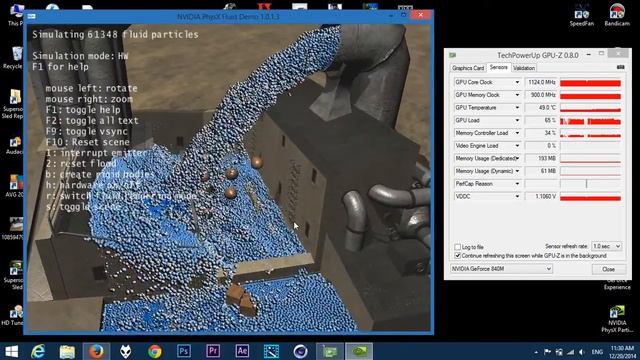Image resolution: width=640 pixels, height=360 pixels.
Task: Open the HD Tune desktop shortcut
Action: pos(15,315)
